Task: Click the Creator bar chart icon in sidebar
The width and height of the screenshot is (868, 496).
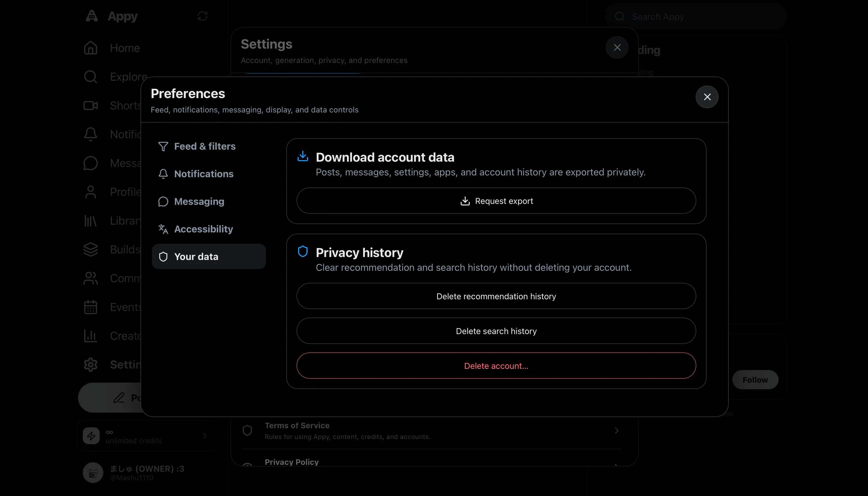Action: [91, 336]
